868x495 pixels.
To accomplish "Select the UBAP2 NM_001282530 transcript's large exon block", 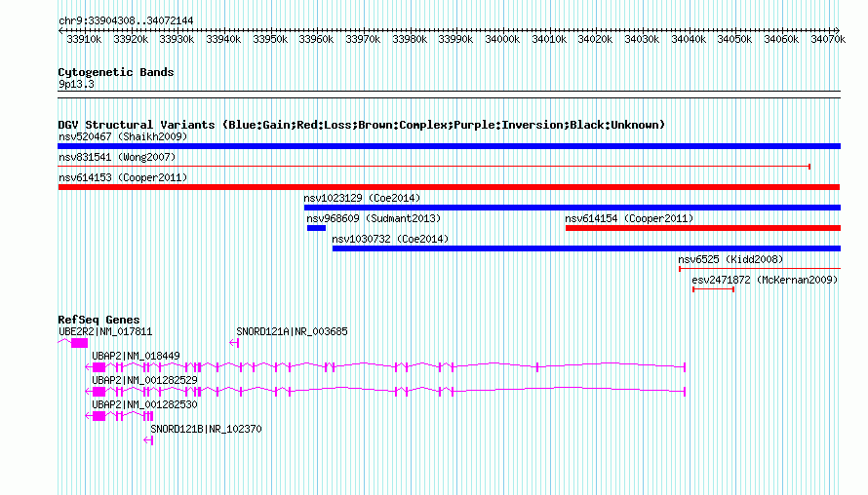I will 99,416.
